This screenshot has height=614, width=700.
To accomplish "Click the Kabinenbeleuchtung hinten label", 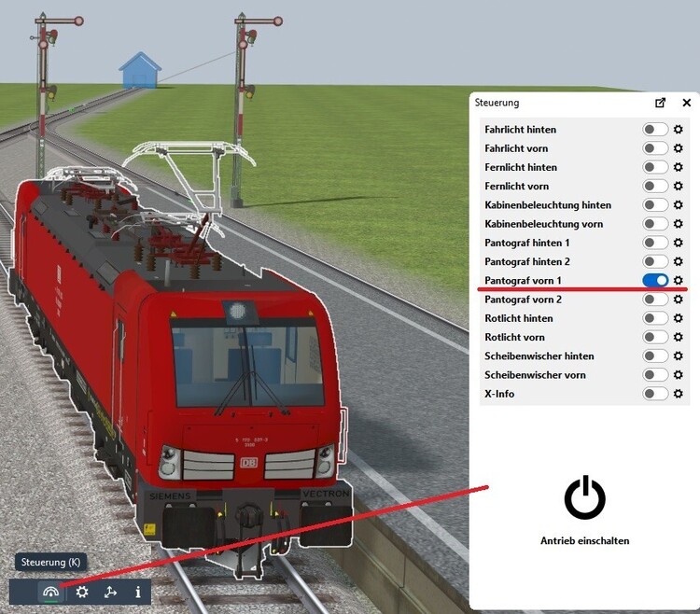I will [548, 204].
